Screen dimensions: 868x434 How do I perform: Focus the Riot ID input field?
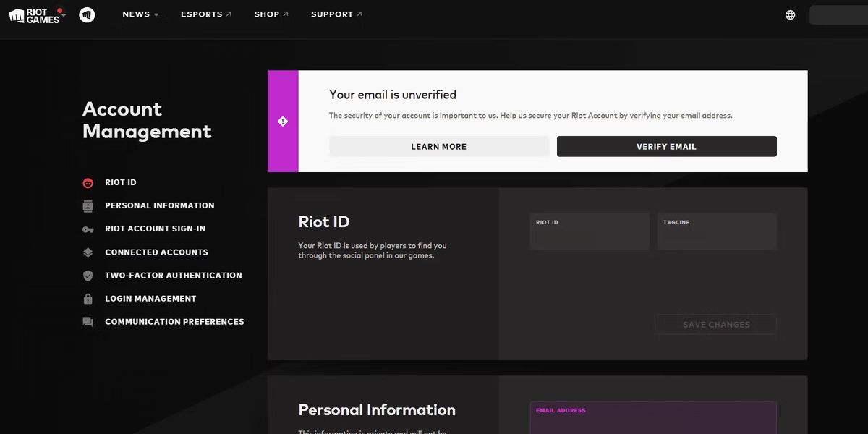[590, 231]
